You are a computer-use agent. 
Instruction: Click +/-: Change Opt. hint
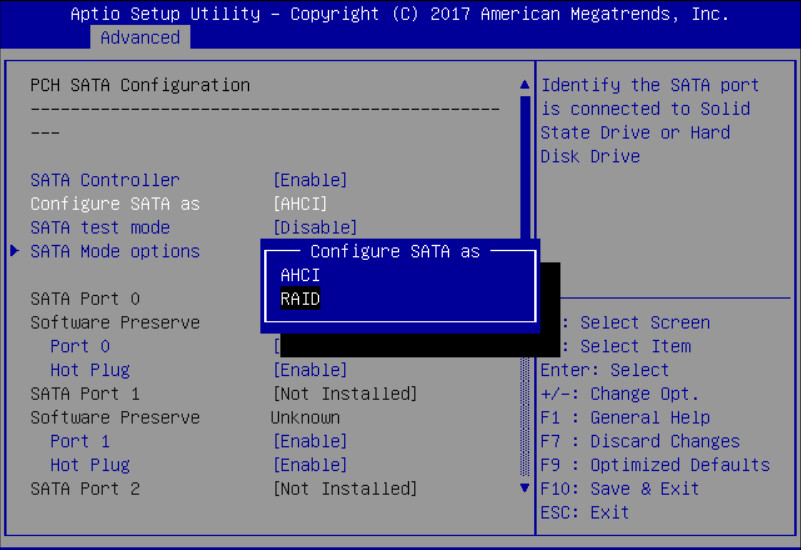pyautogui.click(x=620, y=394)
